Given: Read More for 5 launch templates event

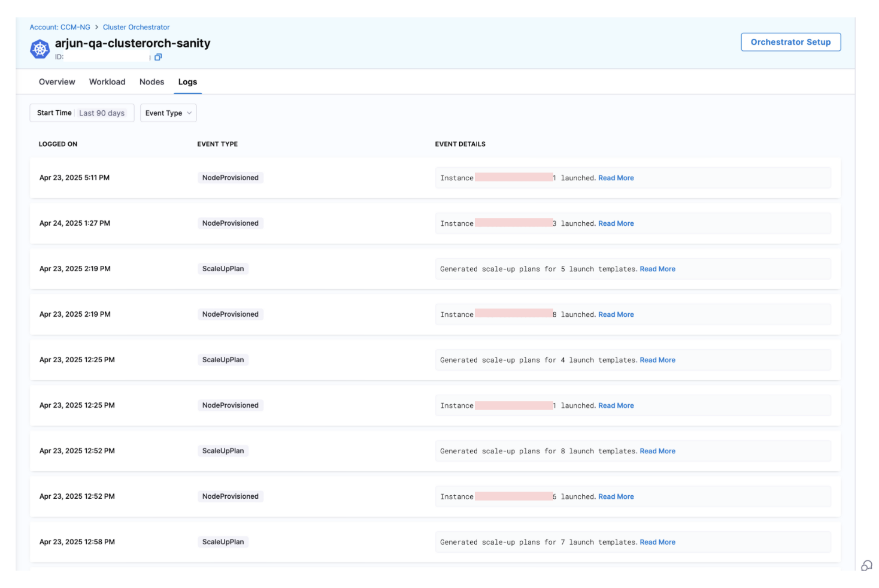Looking at the screenshot, I should pos(657,269).
